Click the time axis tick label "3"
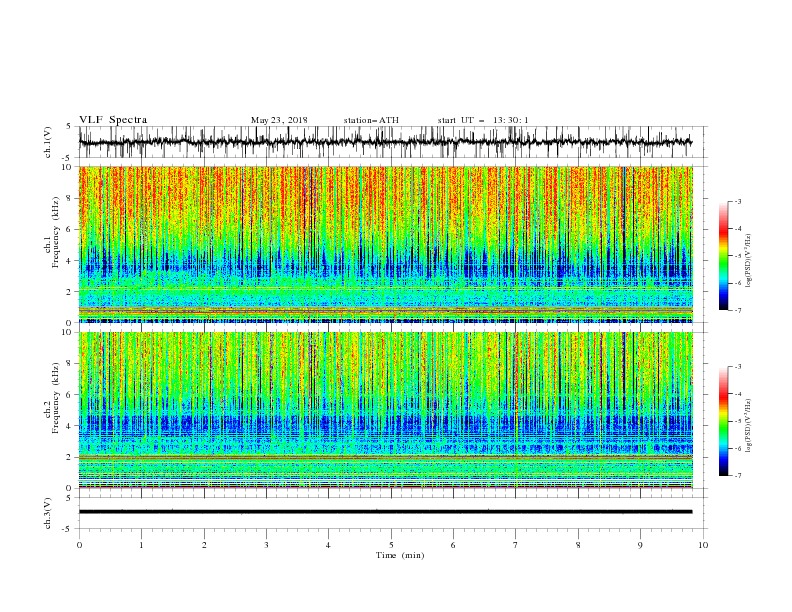Viewport: 792px width, 612px height. coord(266,545)
